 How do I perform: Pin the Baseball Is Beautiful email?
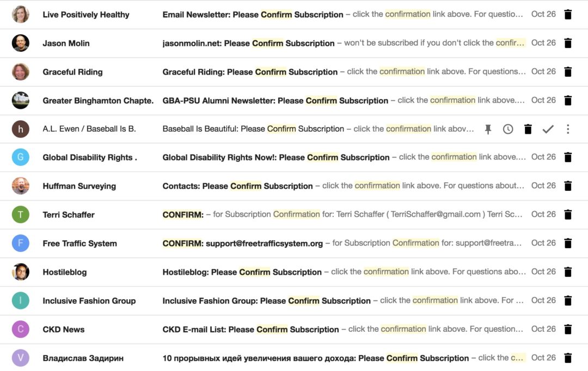point(488,129)
